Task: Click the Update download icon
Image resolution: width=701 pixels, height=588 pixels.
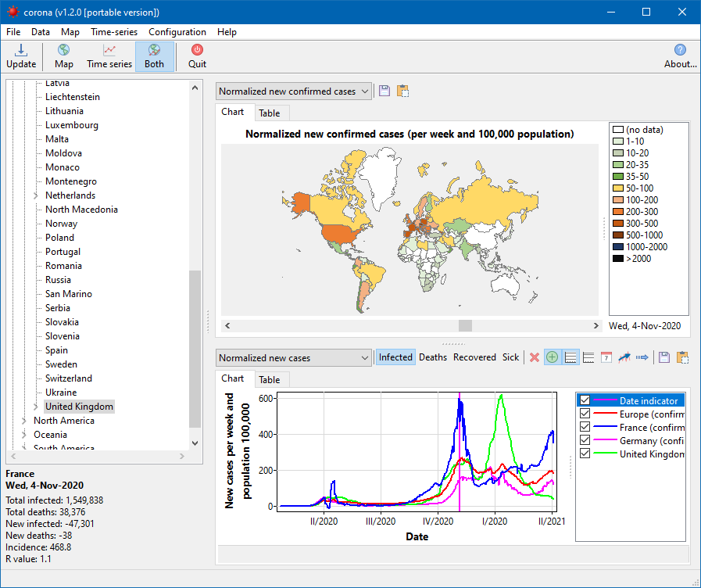Action: pyautogui.click(x=20, y=50)
